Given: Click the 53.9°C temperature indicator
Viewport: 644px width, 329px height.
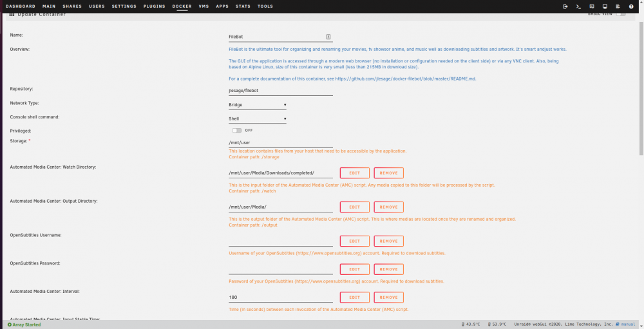Looking at the screenshot, I should 497,324.
